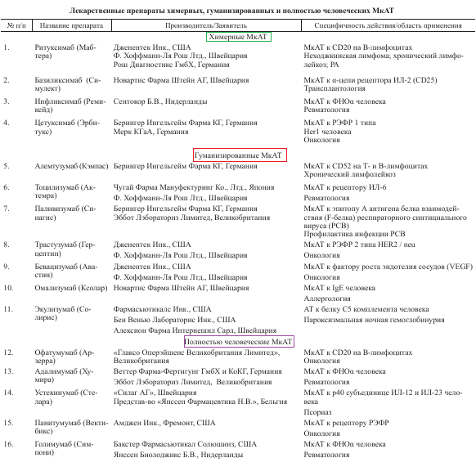Click 'Псориаз' in Устекинумаб row

(317, 412)
